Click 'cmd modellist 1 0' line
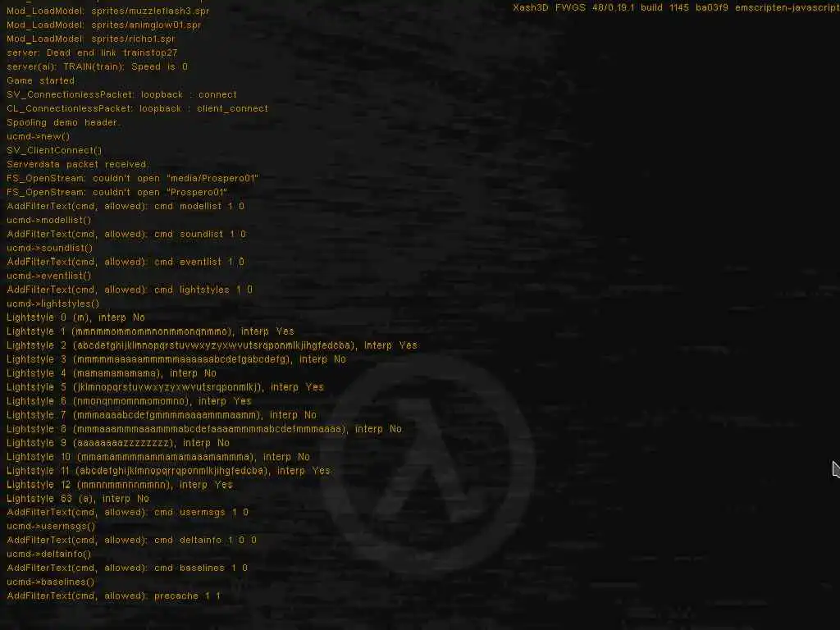Image resolution: width=840 pixels, height=630 pixels. click(126, 206)
